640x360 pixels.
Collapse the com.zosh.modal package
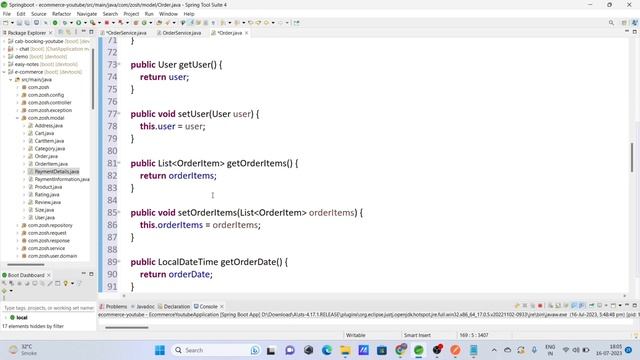click(x=18, y=118)
